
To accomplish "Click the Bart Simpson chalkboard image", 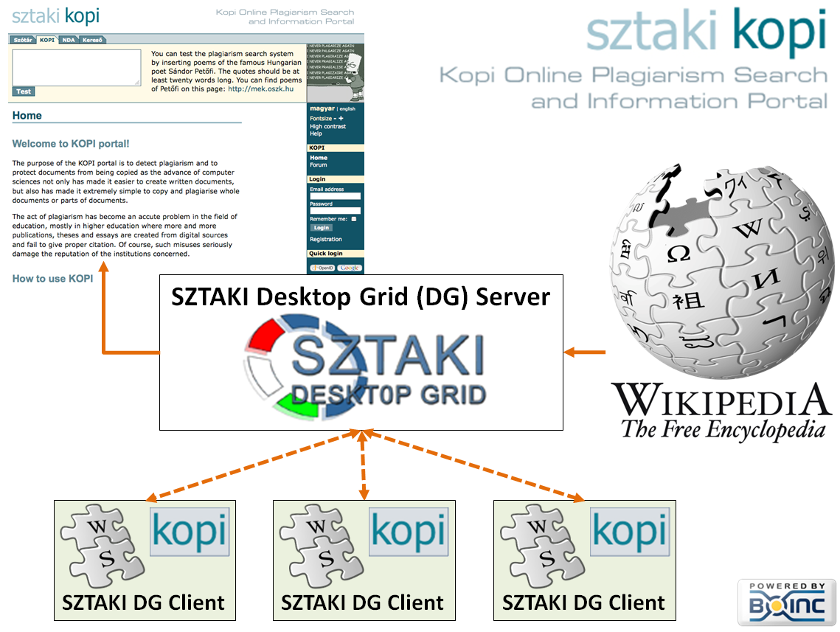I will click(335, 73).
